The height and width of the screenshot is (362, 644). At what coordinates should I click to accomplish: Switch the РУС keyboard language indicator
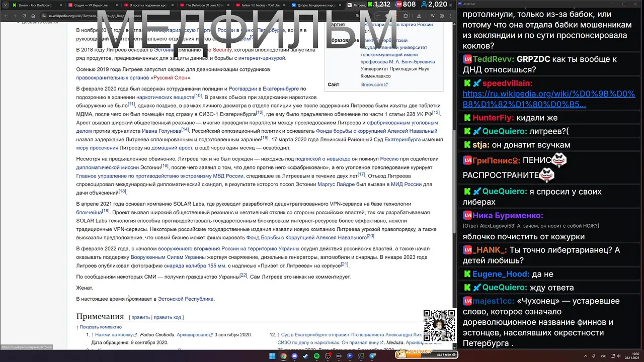click(x=603, y=356)
